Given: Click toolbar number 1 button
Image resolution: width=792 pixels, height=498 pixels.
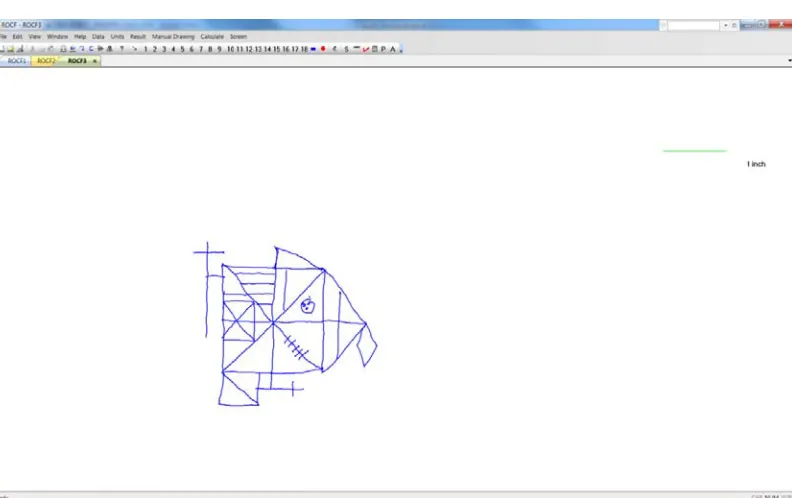Looking at the screenshot, I should (x=145, y=49).
